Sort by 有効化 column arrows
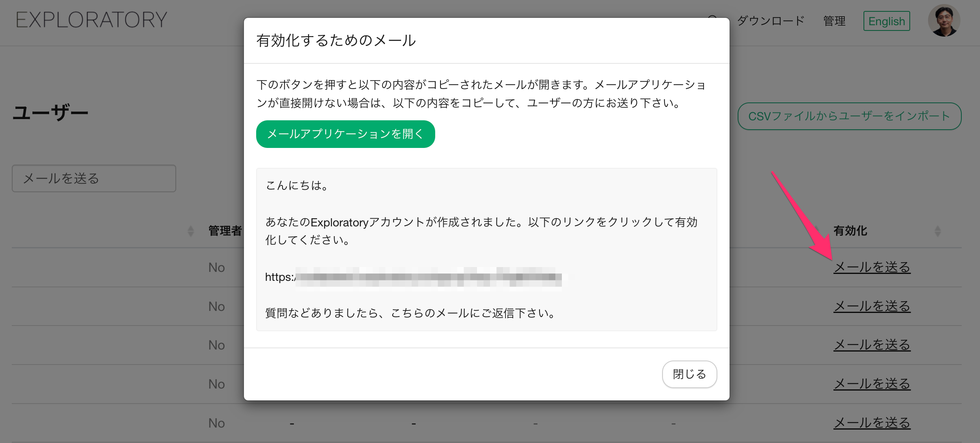Screen dimensions: 980x443 (x=937, y=231)
